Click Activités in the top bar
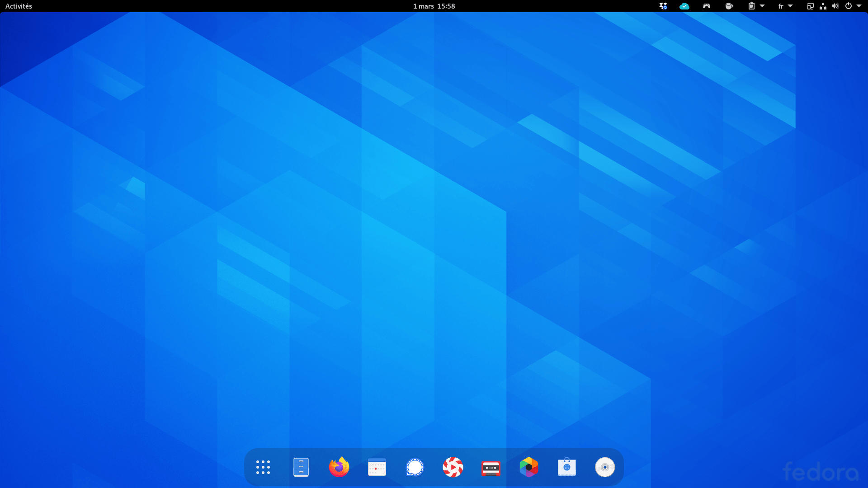The image size is (868, 488). coord(19,6)
